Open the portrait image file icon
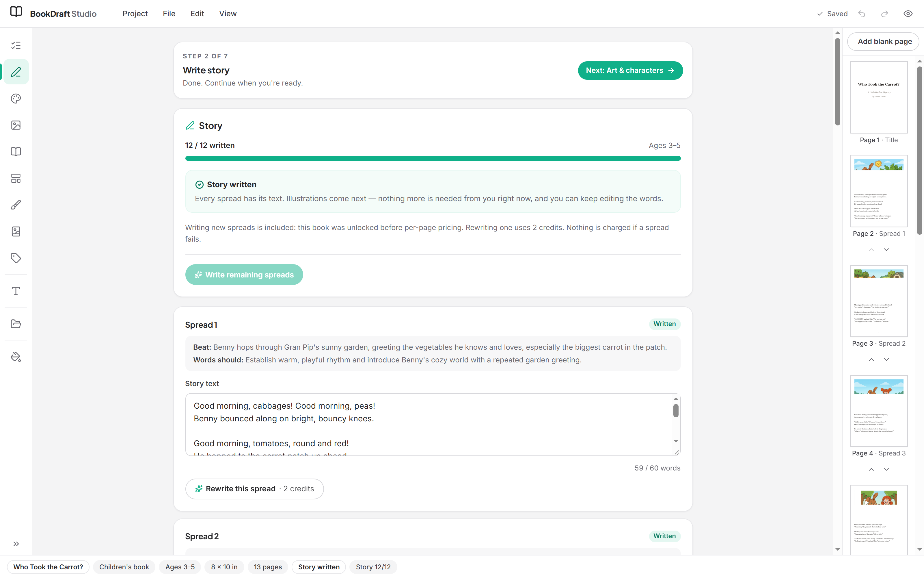This screenshot has width=924, height=578. pos(16,231)
